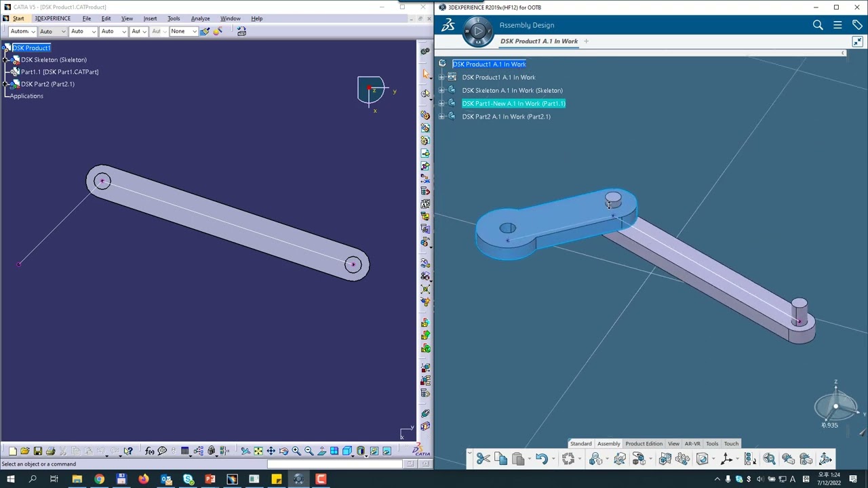Select Applications node in CATIA tree
The image size is (868, 488).
click(26, 96)
